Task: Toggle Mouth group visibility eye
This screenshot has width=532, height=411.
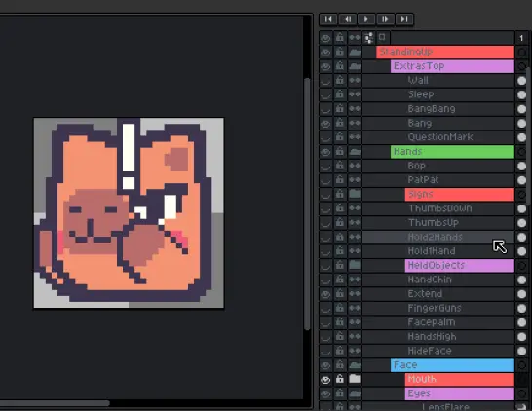Action: [x=325, y=379]
